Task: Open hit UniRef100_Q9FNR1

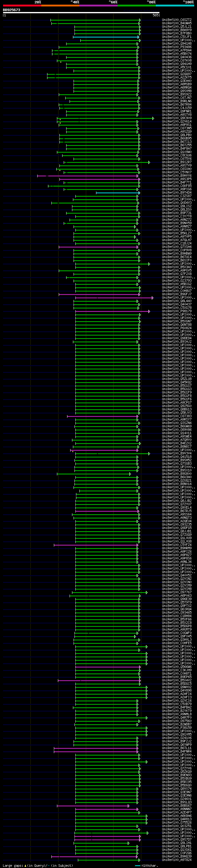Action: click(176, 111)
